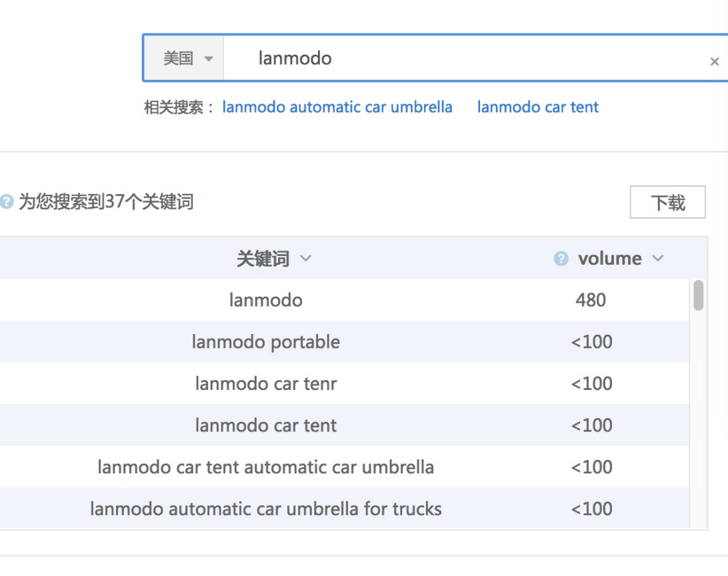Click volume value for lanmodo portable
This screenshot has width=728, height=576.
coord(591,342)
